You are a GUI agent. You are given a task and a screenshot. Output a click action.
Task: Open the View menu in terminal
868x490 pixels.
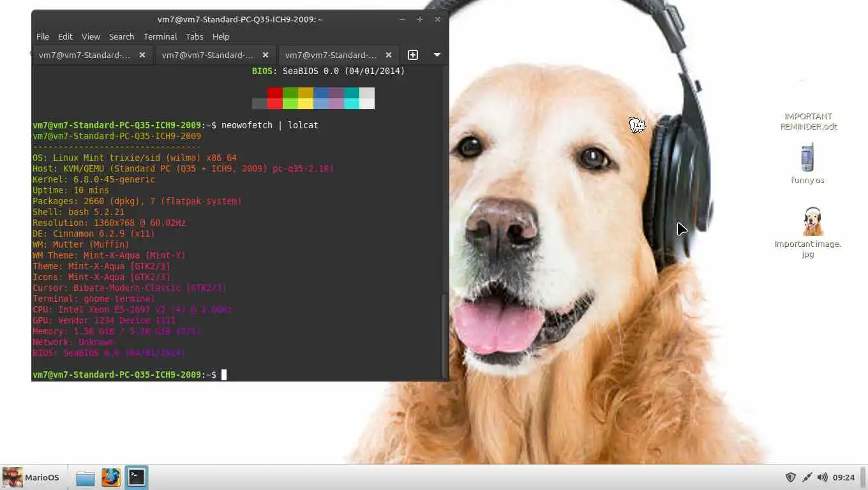pos(91,36)
